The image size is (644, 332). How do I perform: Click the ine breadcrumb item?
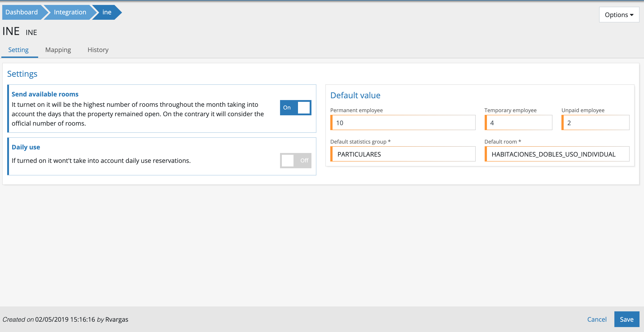[x=107, y=12]
